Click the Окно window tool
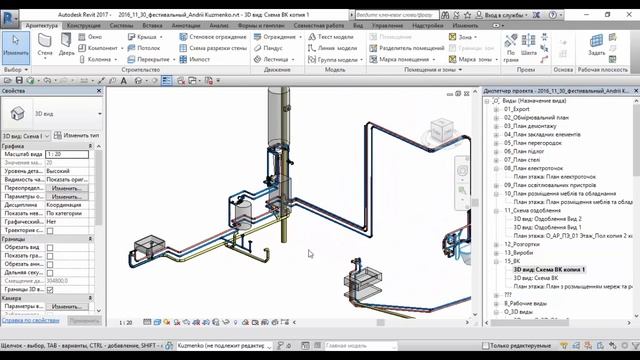The image size is (640, 360). pos(91,37)
